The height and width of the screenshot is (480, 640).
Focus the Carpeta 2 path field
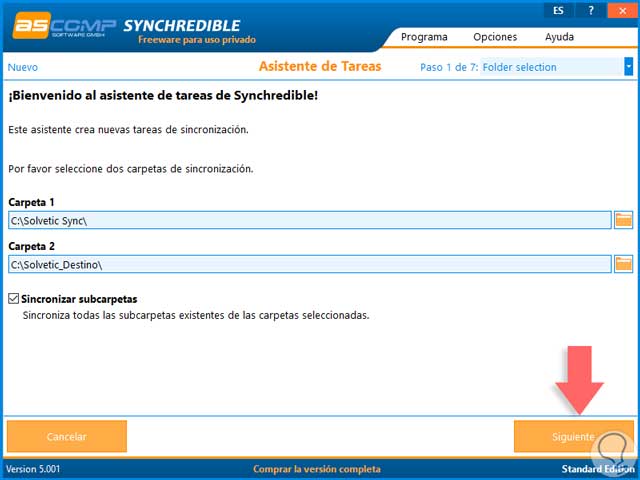(310, 264)
